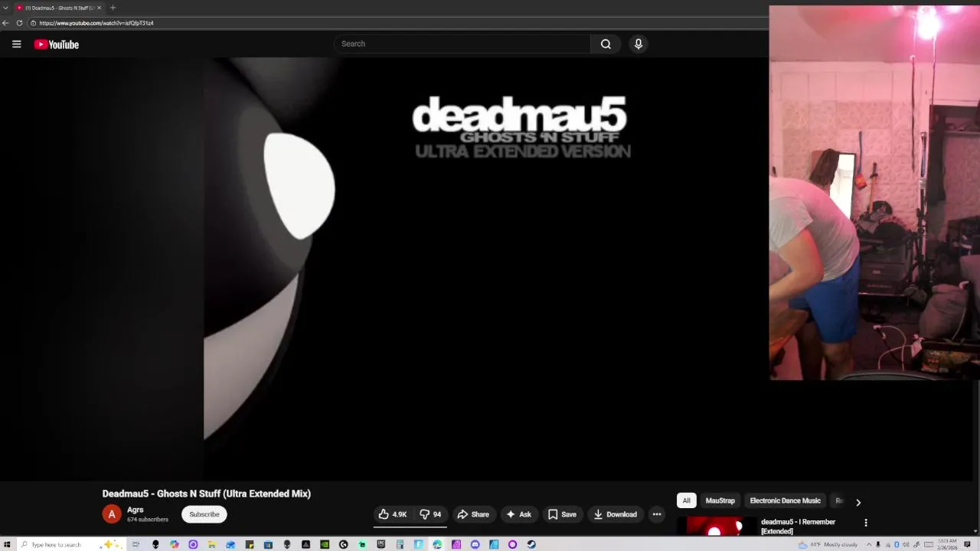Select the MauStrap filter chip
980x551 pixels.
pyautogui.click(x=720, y=500)
